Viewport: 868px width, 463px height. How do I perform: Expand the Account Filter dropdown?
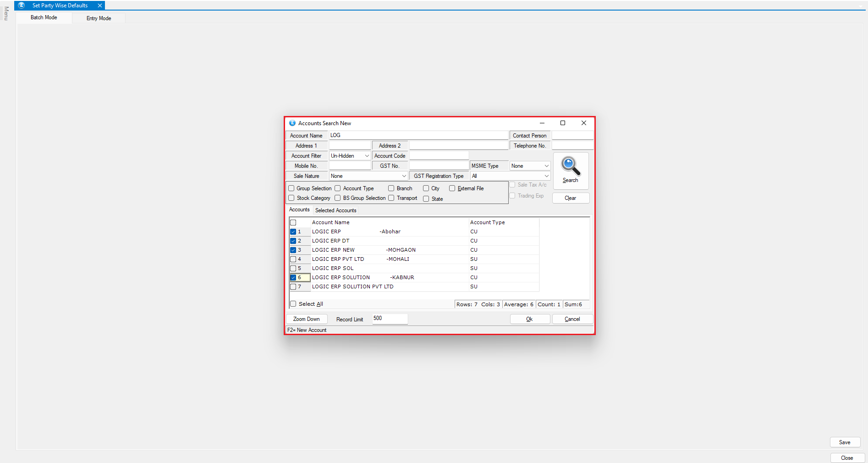pyautogui.click(x=367, y=156)
